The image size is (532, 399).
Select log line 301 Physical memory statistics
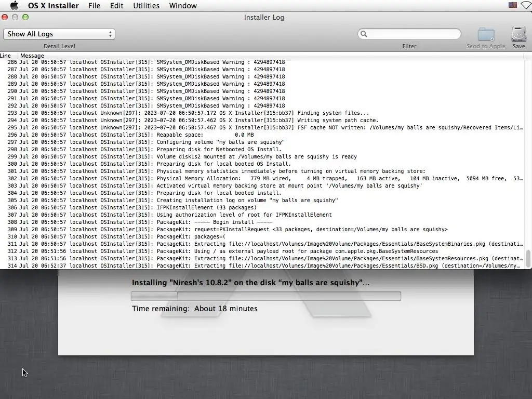tap(263, 171)
